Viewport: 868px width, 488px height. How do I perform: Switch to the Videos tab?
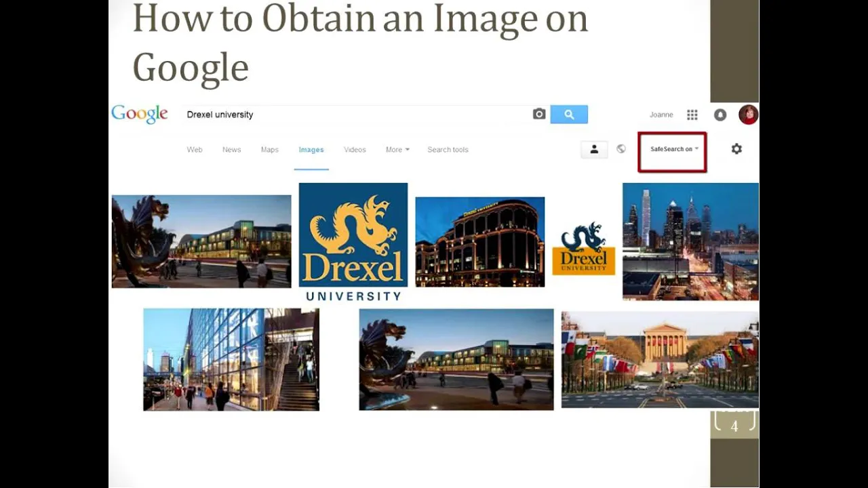click(x=355, y=150)
